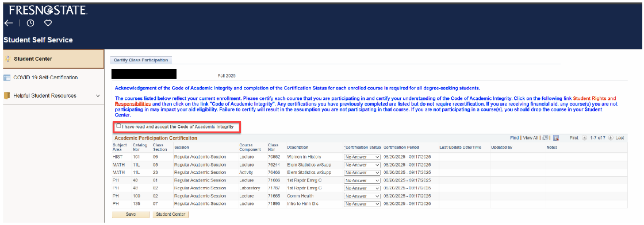Click Academic Participation Certificaiton table title
Screen dimensions: 644x225
coord(156,138)
